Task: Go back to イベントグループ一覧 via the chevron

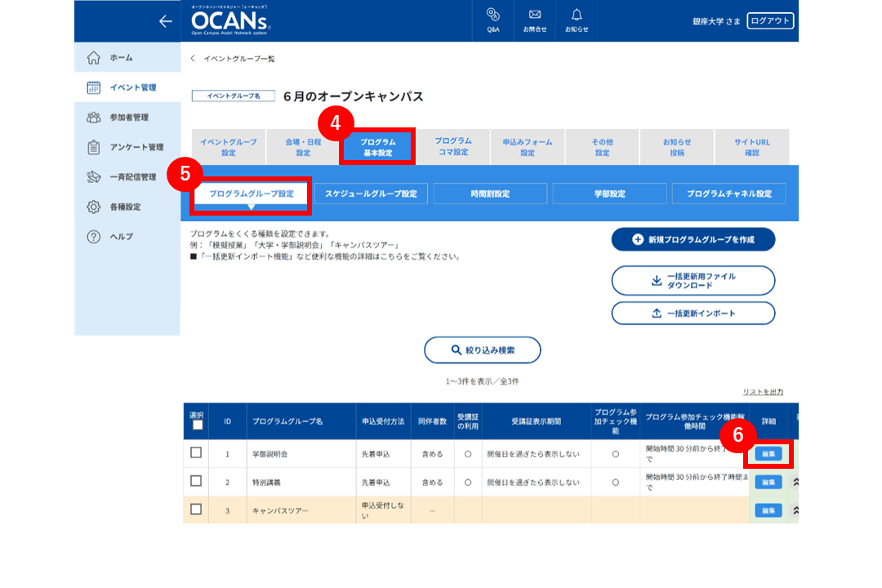Action: point(193,58)
